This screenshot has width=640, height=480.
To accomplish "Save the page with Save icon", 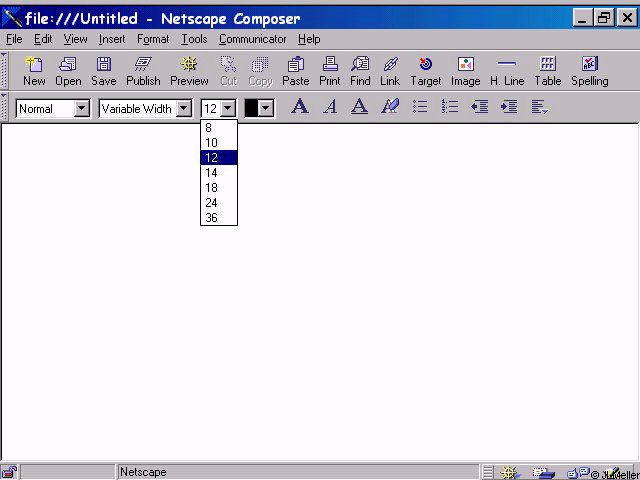I will pos(104,71).
